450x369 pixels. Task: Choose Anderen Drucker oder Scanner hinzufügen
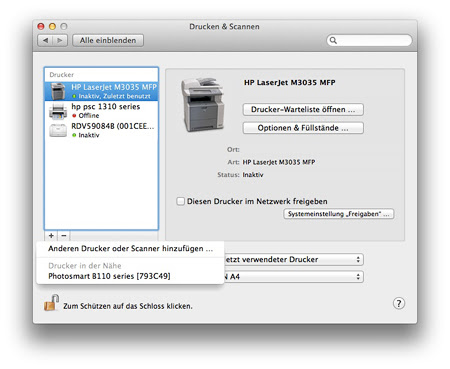130,249
